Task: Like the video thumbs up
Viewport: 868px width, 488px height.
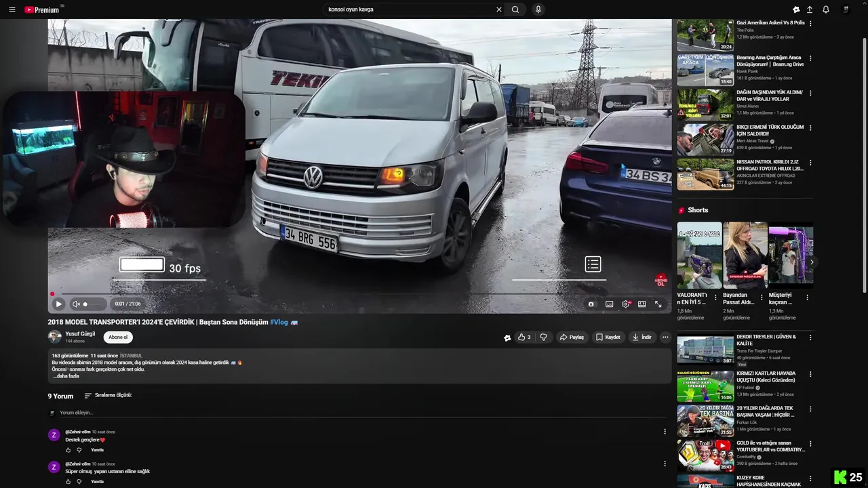Action: pyautogui.click(x=524, y=337)
